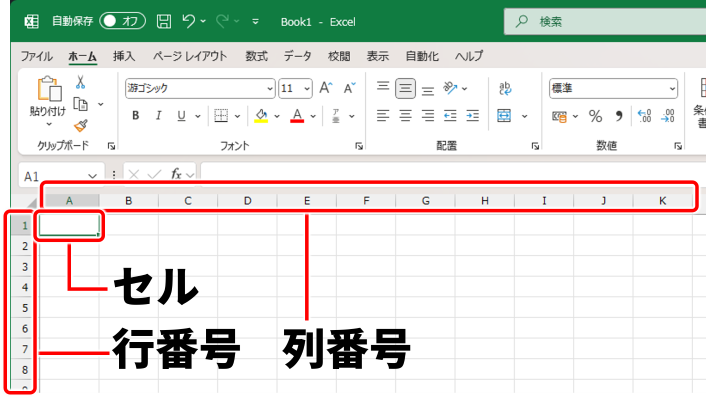This screenshot has height=403, width=706.
Task: Click the Center horizontally icon
Action: click(405, 116)
